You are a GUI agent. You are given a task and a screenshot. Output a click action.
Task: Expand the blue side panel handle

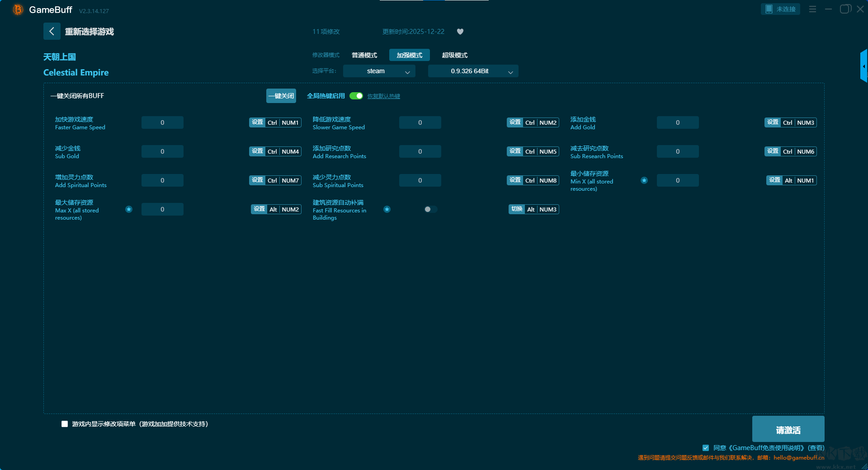tap(863, 66)
